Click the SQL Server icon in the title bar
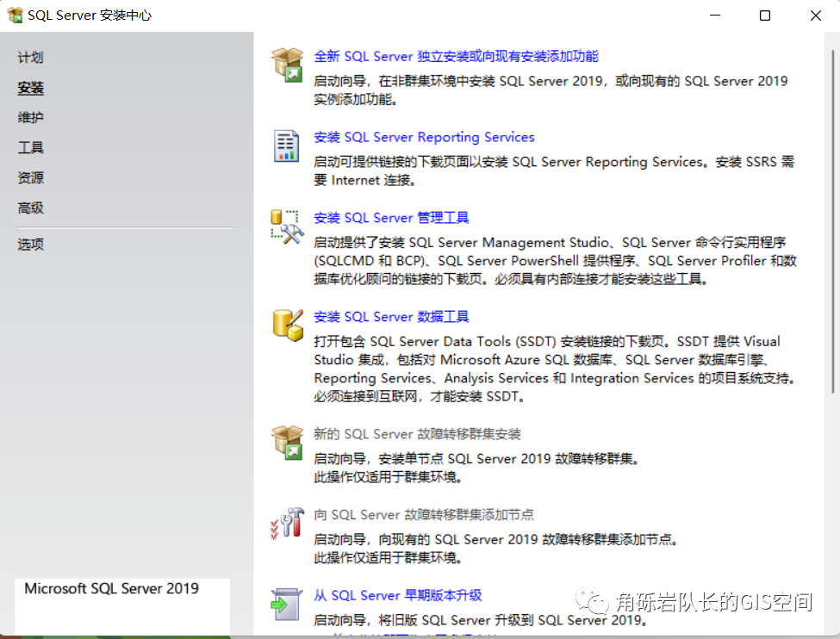This screenshot has height=639, width=840. point(13,15)
